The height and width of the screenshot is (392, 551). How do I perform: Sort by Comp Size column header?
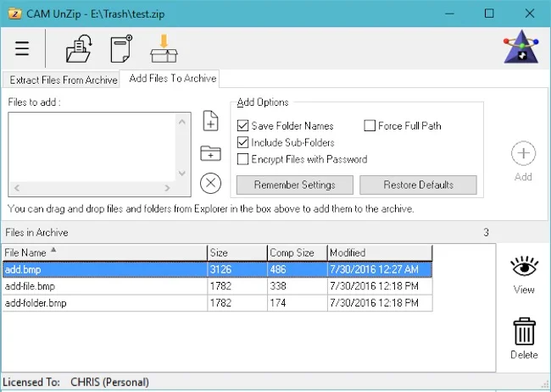pyautogui.click(x=297, y=252)
